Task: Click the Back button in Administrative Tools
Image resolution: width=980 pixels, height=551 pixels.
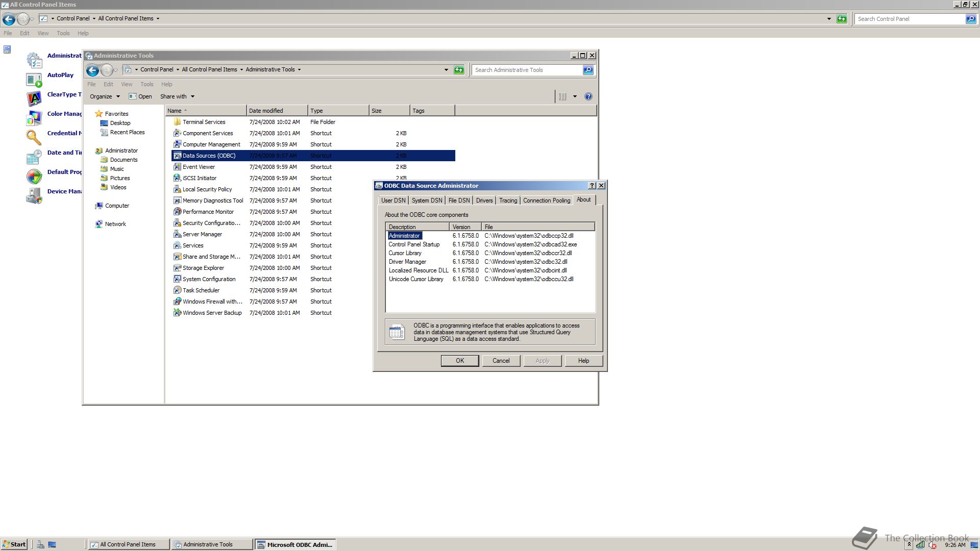Action: tap(92, 70)
